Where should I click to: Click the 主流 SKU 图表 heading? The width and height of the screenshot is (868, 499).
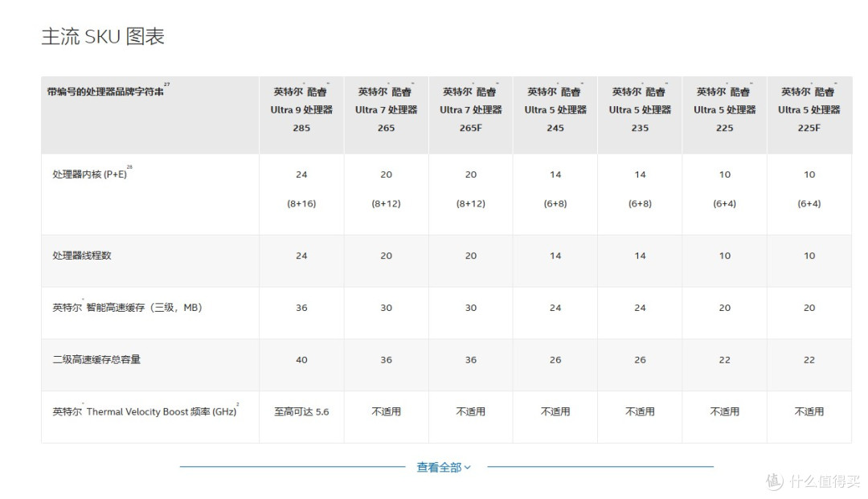(103, 36)
